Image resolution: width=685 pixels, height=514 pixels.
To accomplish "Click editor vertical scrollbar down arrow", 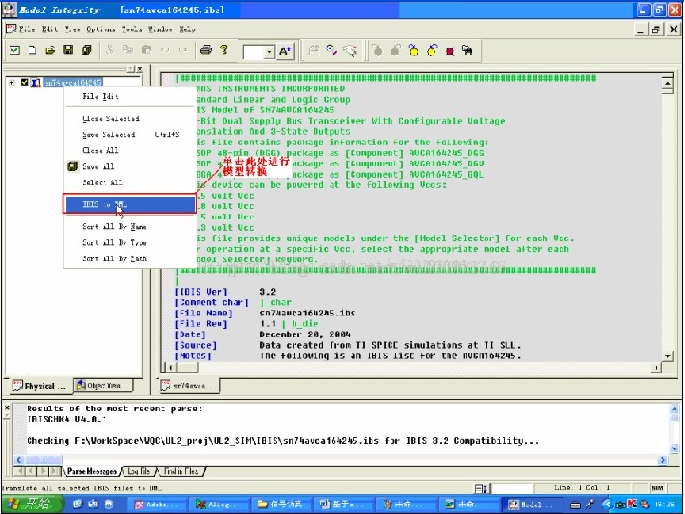I will [668, 356].
